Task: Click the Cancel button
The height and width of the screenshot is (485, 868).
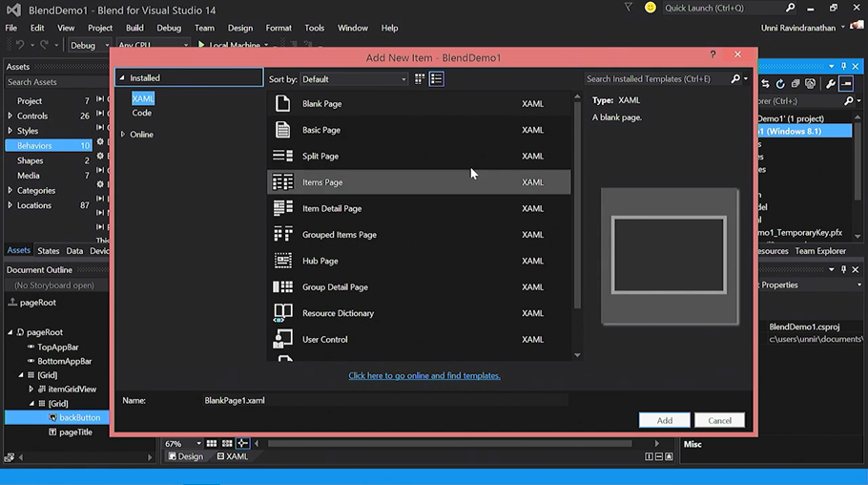Action: click(719, 420)
